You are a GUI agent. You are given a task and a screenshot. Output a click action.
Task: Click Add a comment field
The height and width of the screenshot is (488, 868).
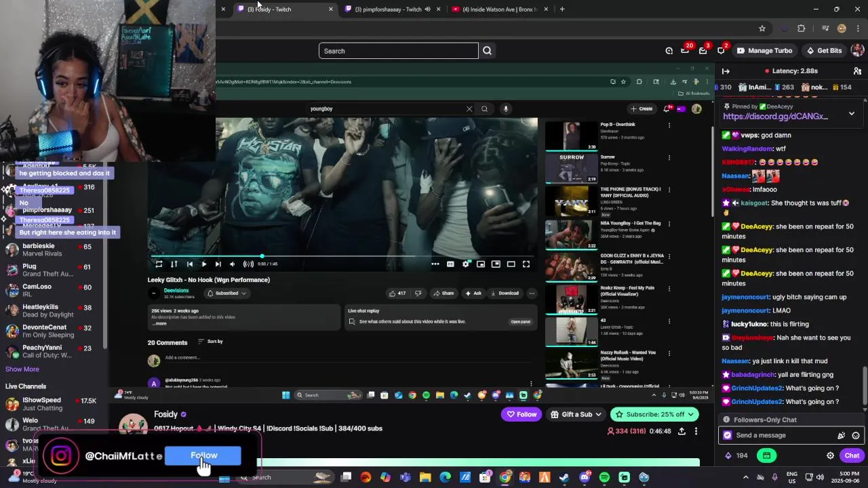pyautogui.click(x=182, y=358)
